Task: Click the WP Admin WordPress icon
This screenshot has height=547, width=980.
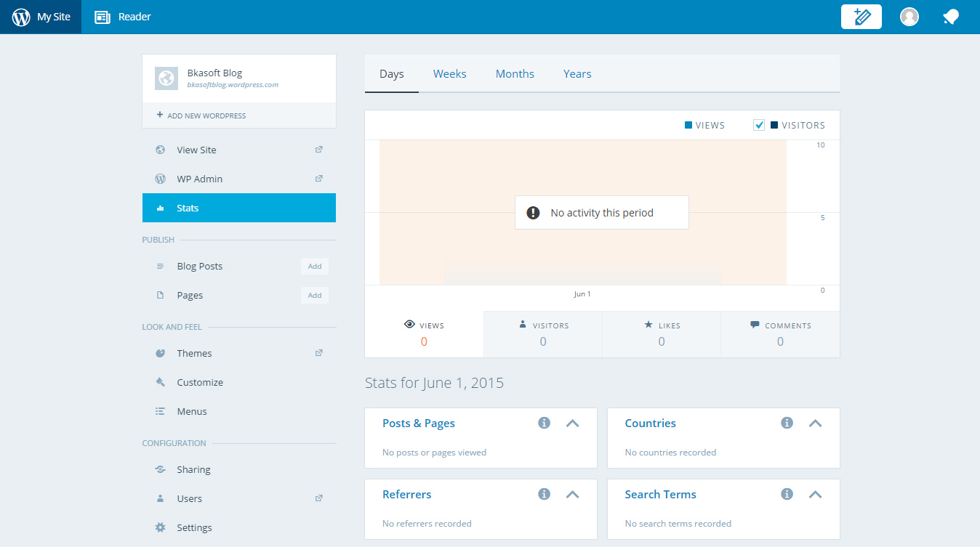Action: click(160, 179)
